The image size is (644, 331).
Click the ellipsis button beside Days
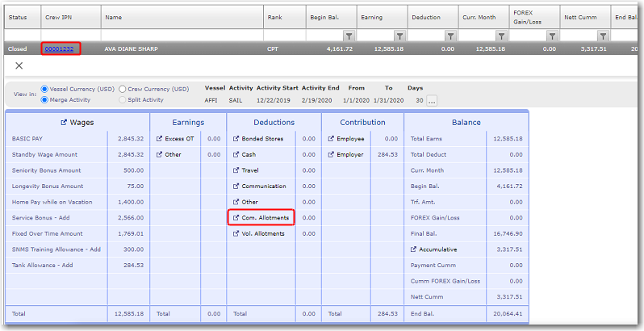coord(432,101)
